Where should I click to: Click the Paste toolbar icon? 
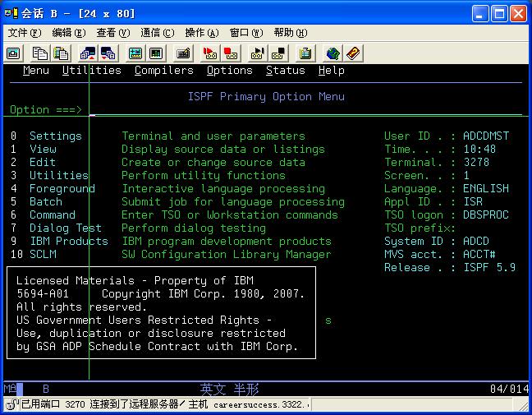coord(61,53)
